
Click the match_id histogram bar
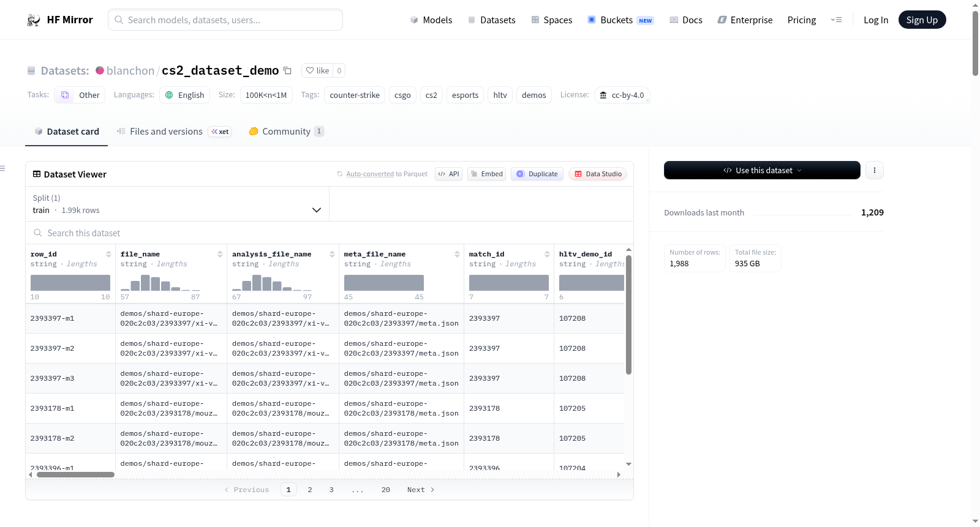509,283
